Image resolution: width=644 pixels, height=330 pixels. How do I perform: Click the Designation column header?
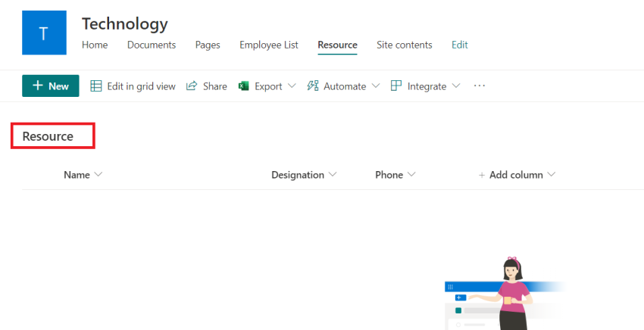(298, 175)
